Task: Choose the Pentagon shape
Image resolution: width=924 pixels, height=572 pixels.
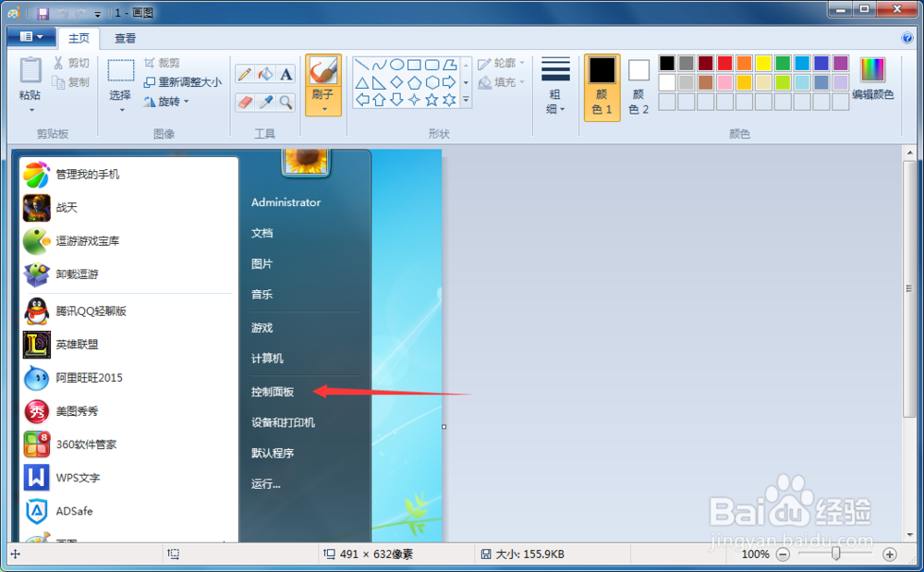Action: (414, 82)
